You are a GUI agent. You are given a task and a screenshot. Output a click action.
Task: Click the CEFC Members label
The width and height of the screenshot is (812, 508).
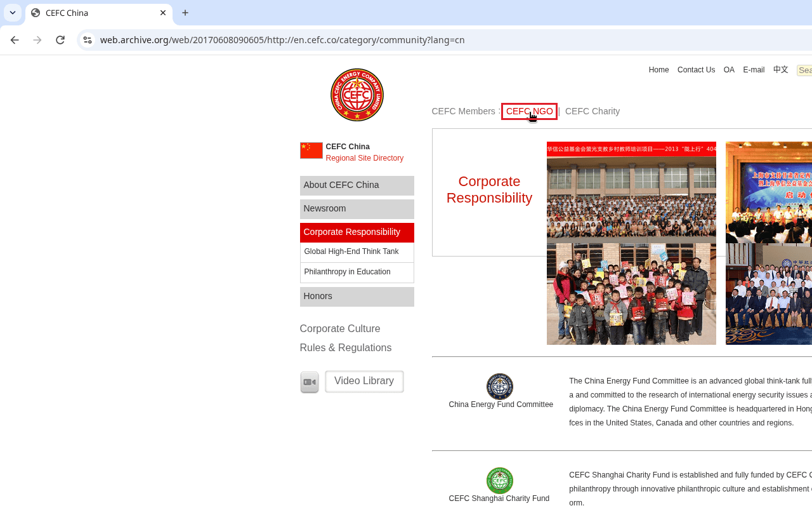[x=463, y=111]
